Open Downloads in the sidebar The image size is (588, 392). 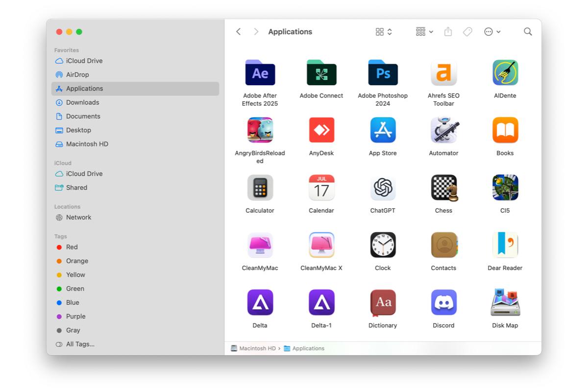(x=135, y=102)
